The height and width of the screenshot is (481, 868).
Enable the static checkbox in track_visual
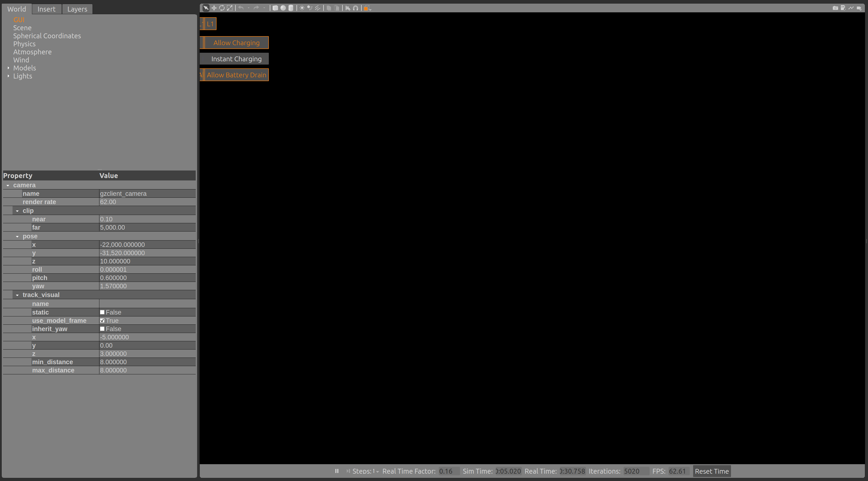[102, 312]
